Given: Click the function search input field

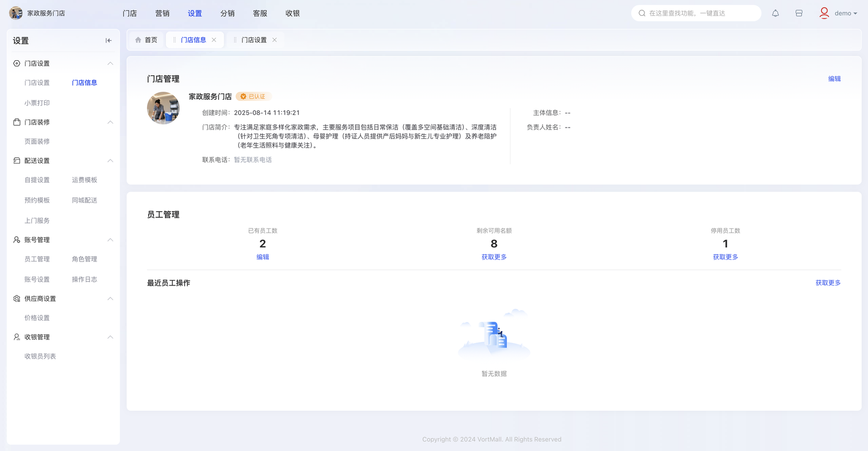Looking at the screenshot, I should 700,14.
